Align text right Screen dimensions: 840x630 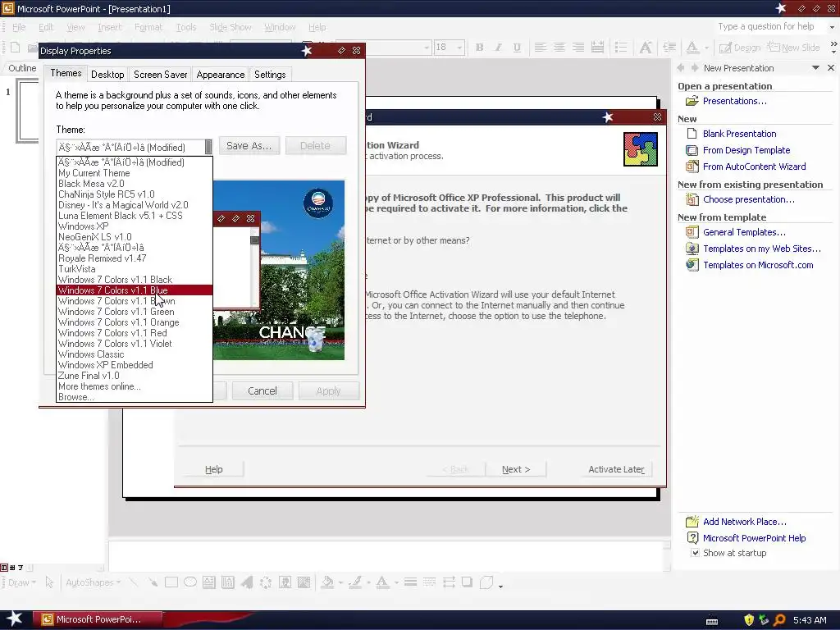[578, 47]
